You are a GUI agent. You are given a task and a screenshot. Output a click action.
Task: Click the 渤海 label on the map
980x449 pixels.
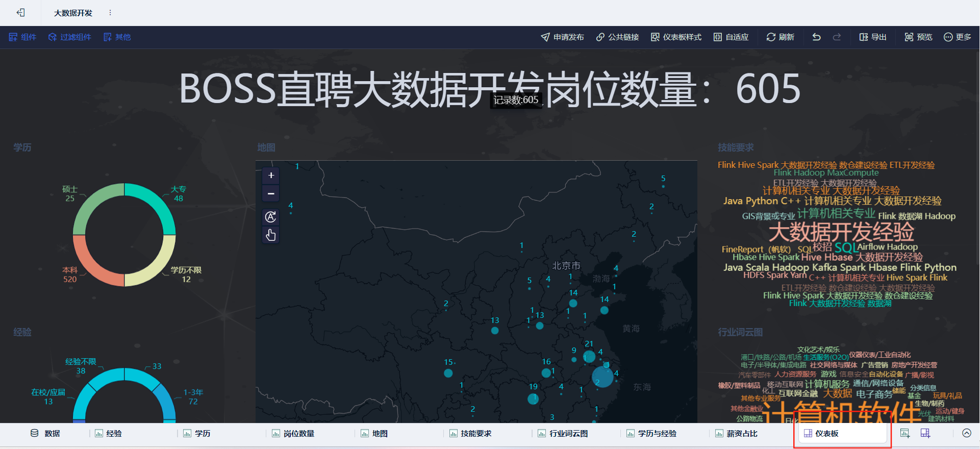coord(601,279)
